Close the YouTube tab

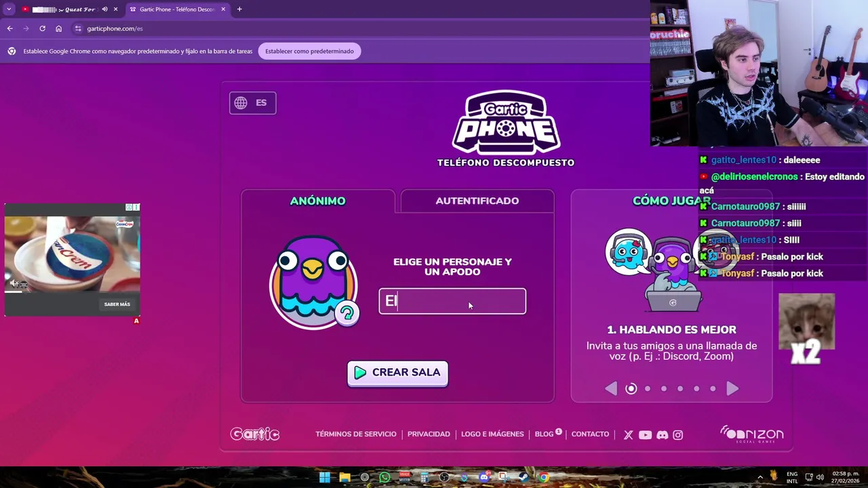click(x=115, y=9)
